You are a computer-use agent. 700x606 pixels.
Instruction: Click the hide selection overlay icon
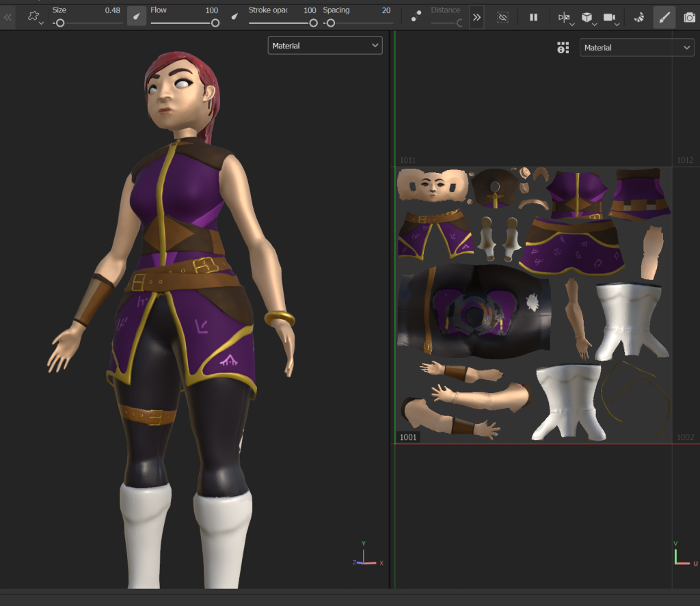click(x=503, y=17)
